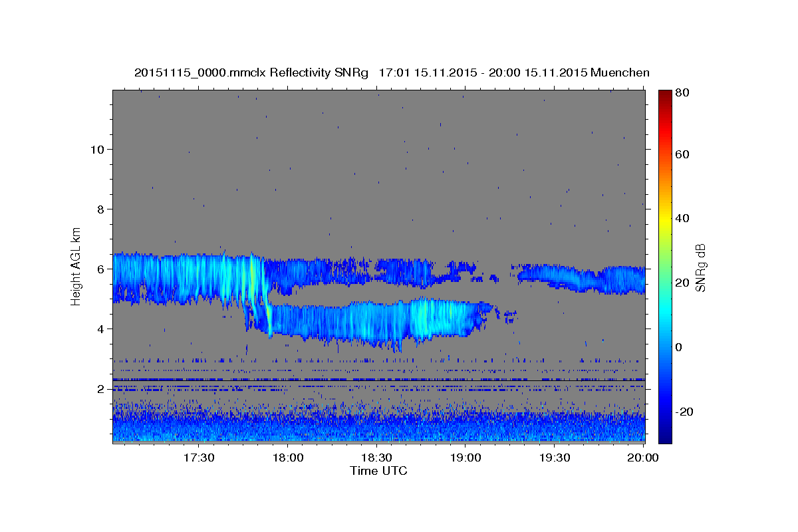Click the dark blue bottom of the colorbar

point(665,436)
